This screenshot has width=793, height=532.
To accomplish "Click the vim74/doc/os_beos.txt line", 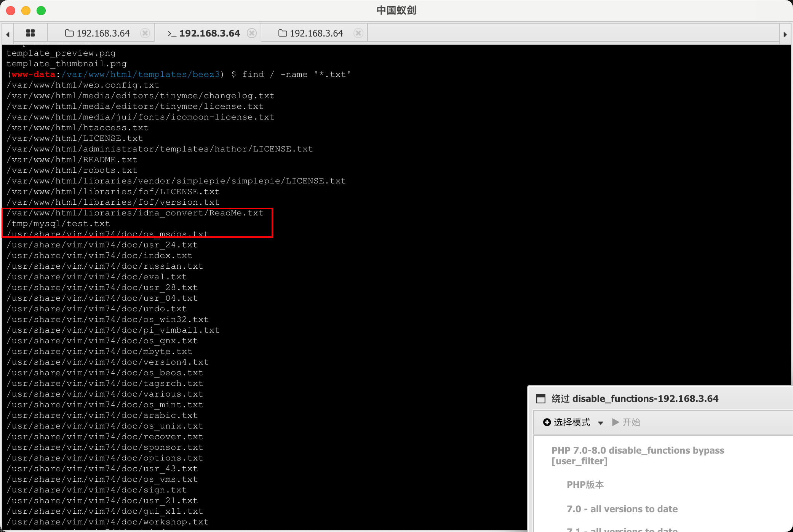I will (x=105, y=373).
